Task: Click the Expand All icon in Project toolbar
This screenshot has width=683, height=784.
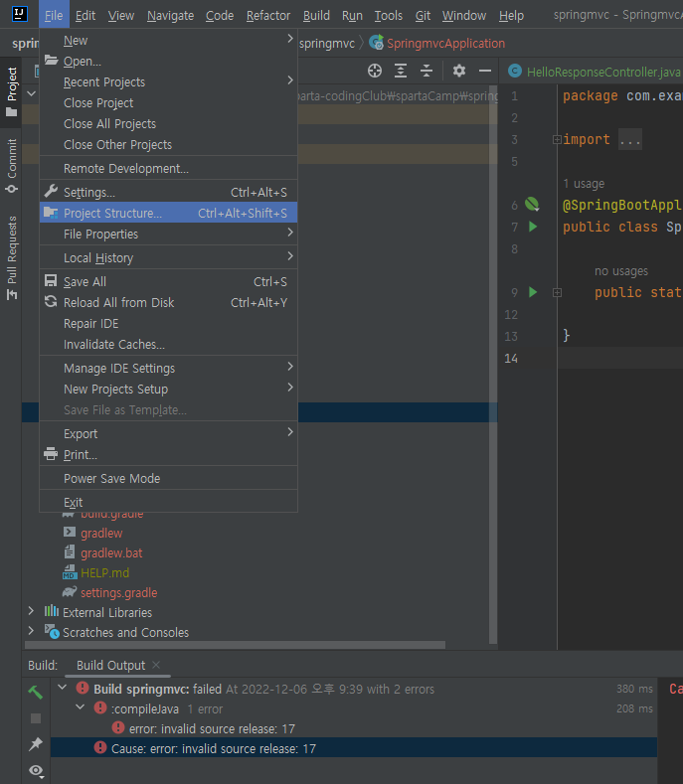Action: pos(401,71)
